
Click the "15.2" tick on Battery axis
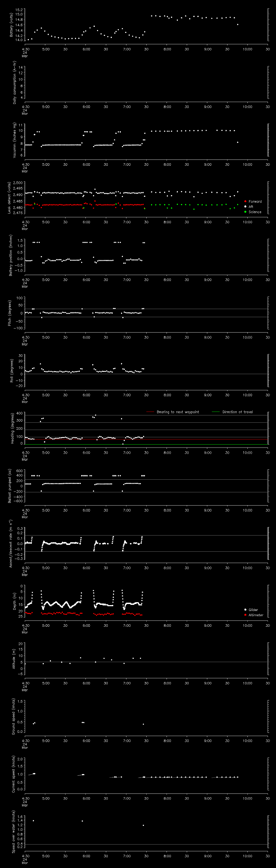[19, 9]
